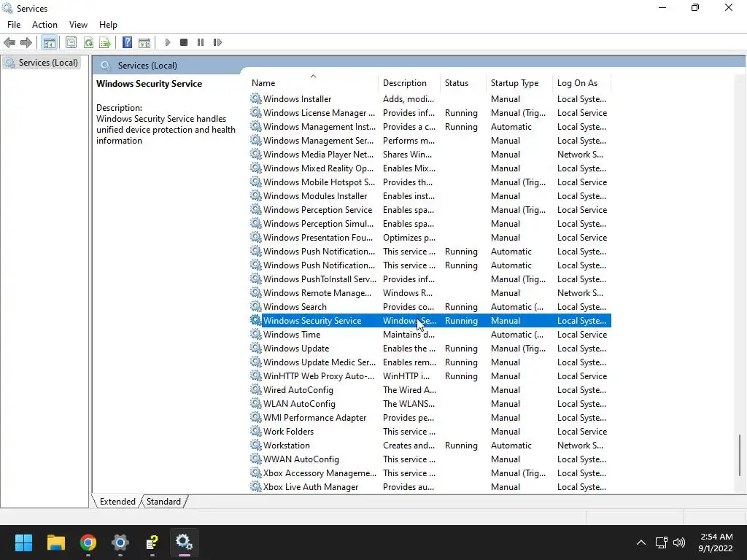Sort by the Log On As column header
Image resolution: width=747 pixels, height=560 pixels.
pyautogui.click(x=581, y=83)
